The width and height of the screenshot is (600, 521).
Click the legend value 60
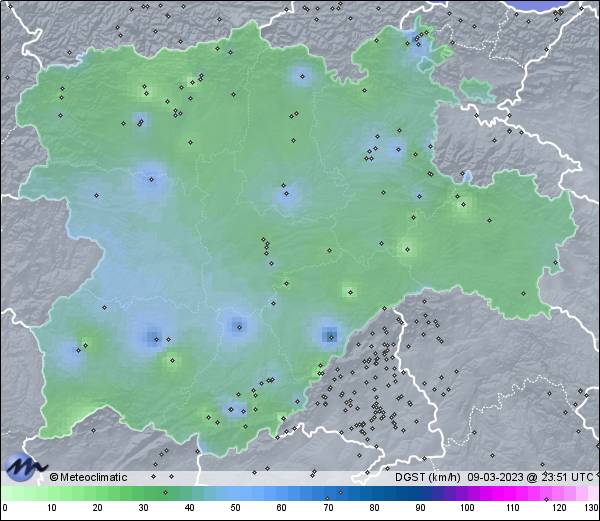tap(282, 508)
